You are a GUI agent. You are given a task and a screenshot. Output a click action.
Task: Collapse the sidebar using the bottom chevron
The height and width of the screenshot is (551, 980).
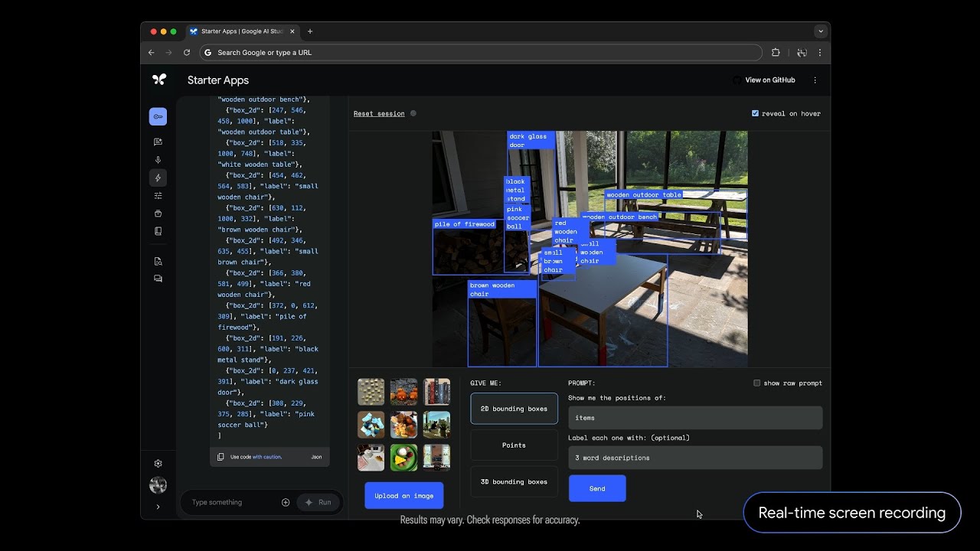158,507
